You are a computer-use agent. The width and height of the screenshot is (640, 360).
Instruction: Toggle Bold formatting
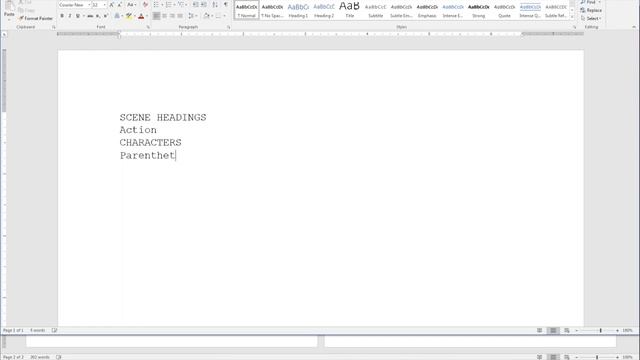coord(62,16)
